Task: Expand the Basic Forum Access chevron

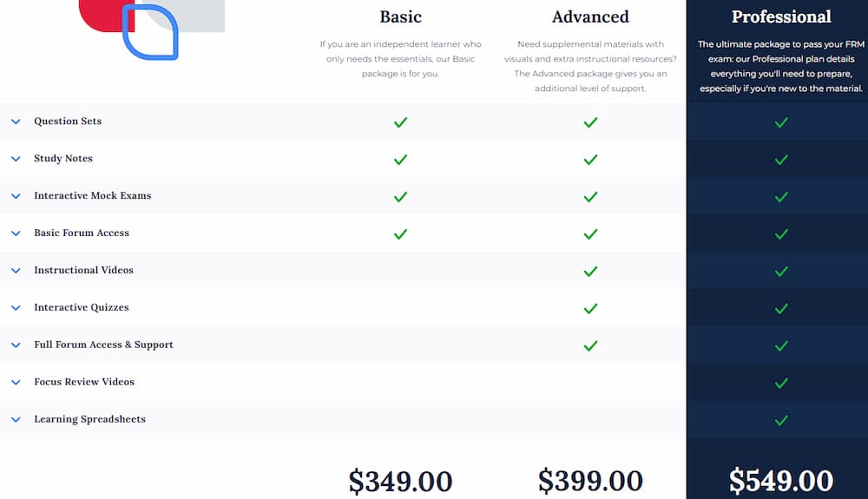Action: click(x=16, y=233)
